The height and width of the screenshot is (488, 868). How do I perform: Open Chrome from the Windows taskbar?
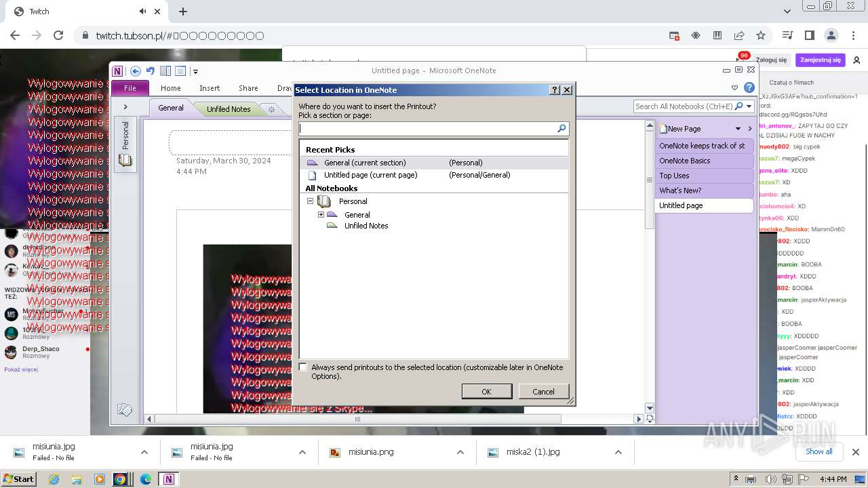pos(121,479)
